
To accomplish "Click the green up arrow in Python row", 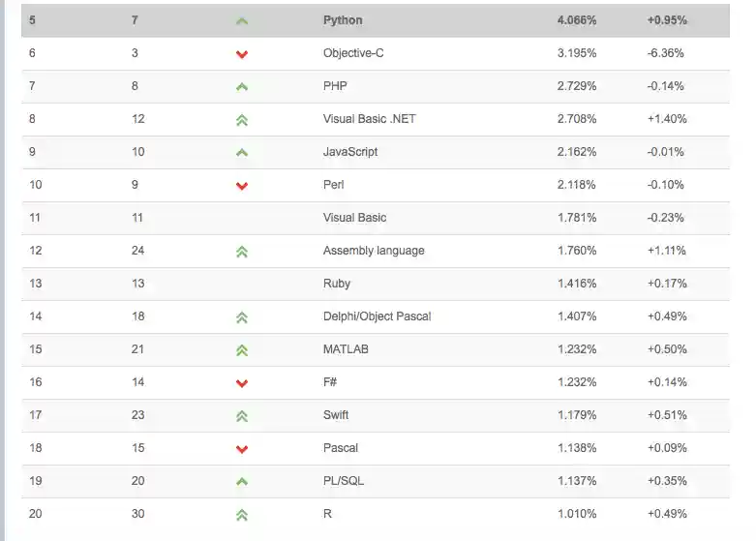I will [242, 21].
